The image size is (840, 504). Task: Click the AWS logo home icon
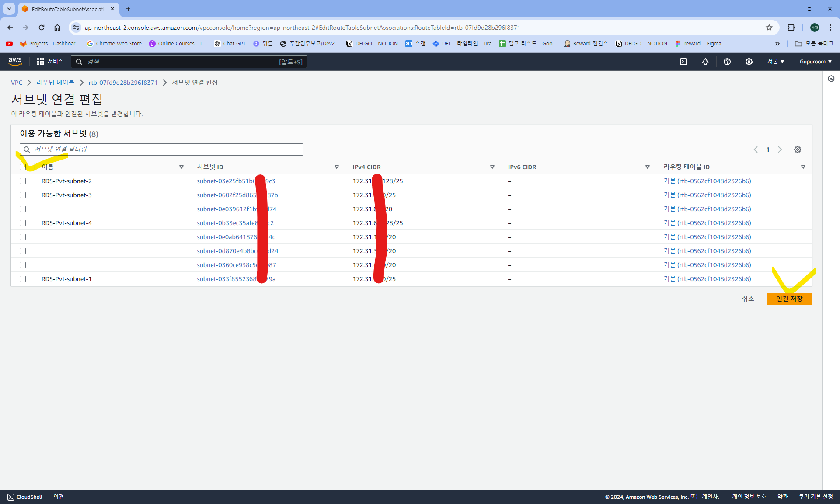(x=15, y=62)
